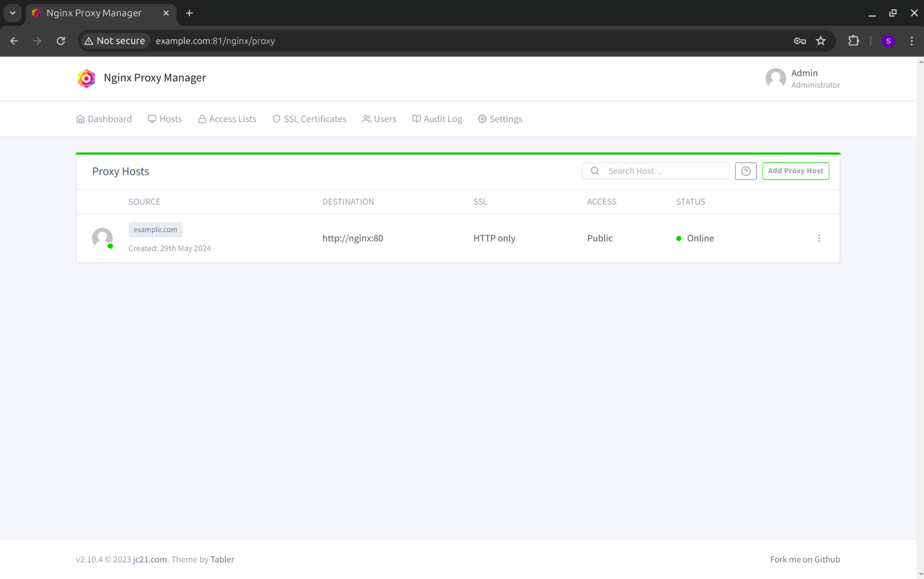Click the Users people icon
The width and height of the screenshot is (924, 579).
(x=366, y=119)
